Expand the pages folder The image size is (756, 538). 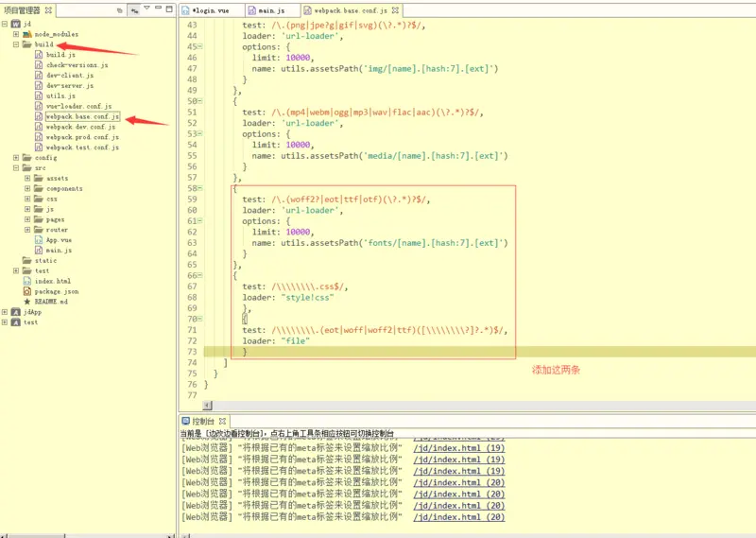27,219
